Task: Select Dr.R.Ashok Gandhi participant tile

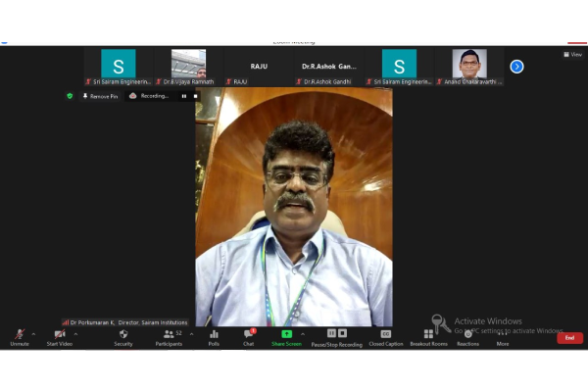Action: coord(329,67)
